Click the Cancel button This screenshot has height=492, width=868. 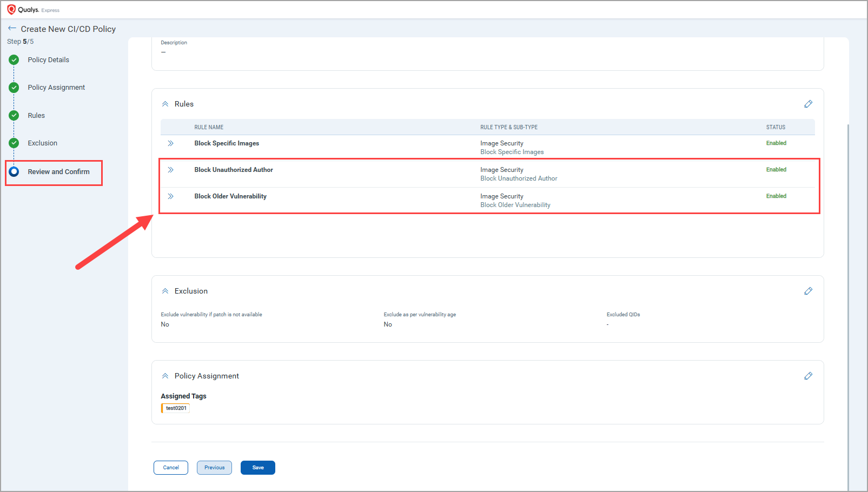point(171,468)
